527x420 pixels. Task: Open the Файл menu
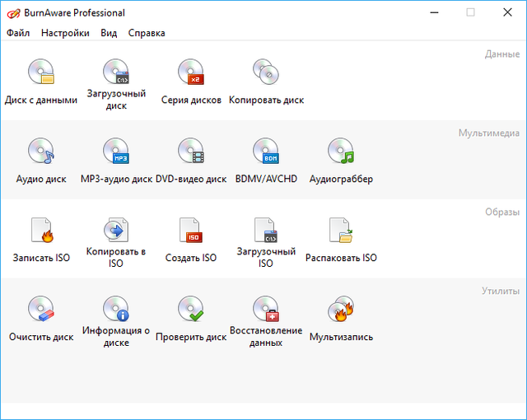point(17,33)
